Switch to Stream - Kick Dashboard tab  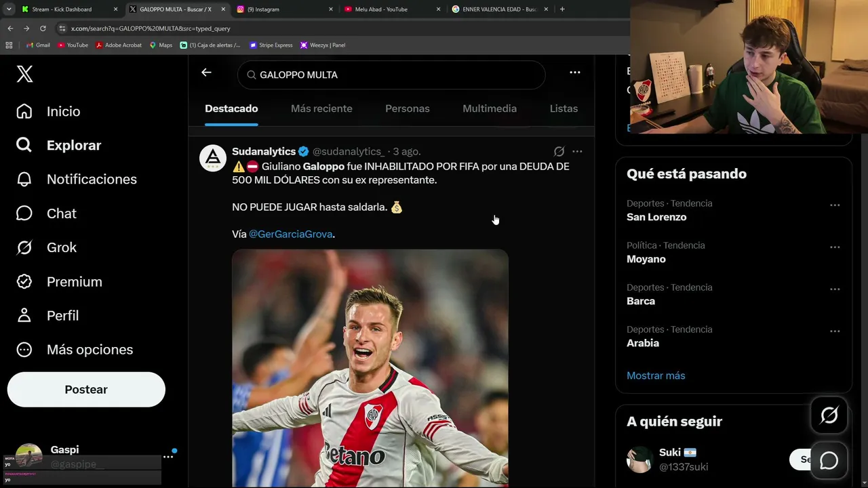(x=69, y=9)
